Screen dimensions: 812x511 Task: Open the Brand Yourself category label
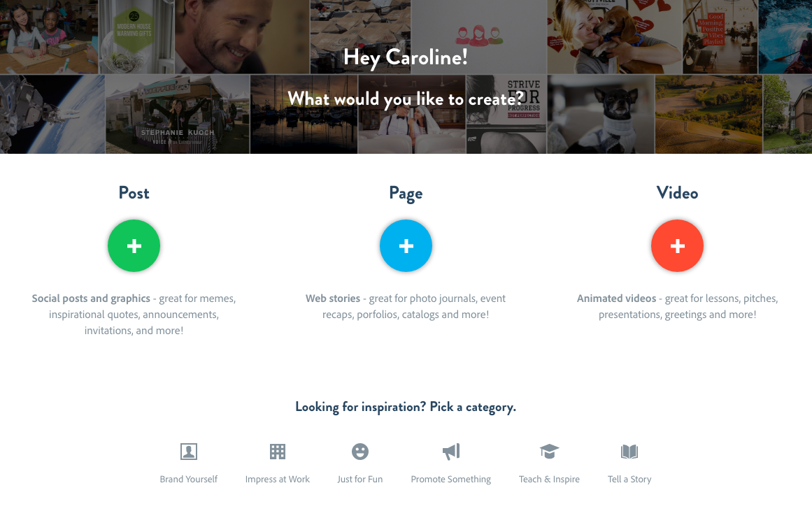(189, 480)
